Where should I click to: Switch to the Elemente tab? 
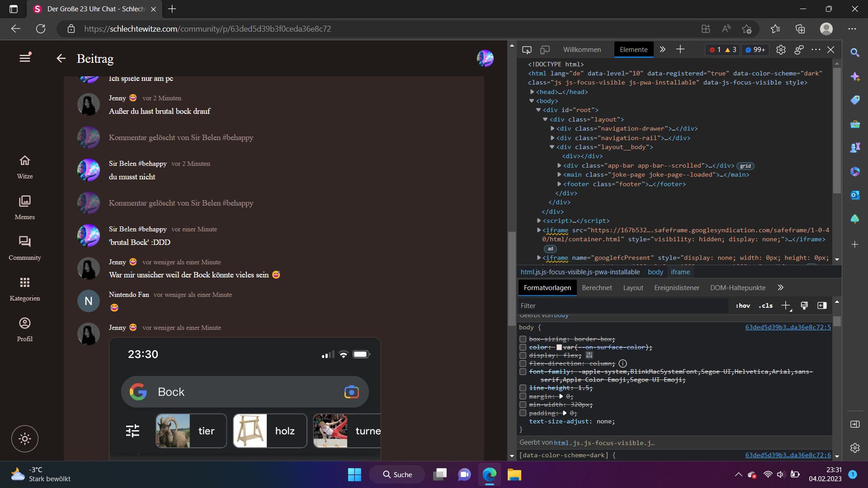tap(633, 50)
